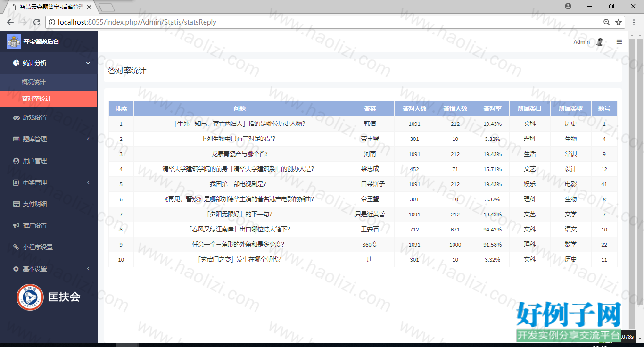Click the user icon beside 用户管理
644x347 pixels.
click(17, 161)
